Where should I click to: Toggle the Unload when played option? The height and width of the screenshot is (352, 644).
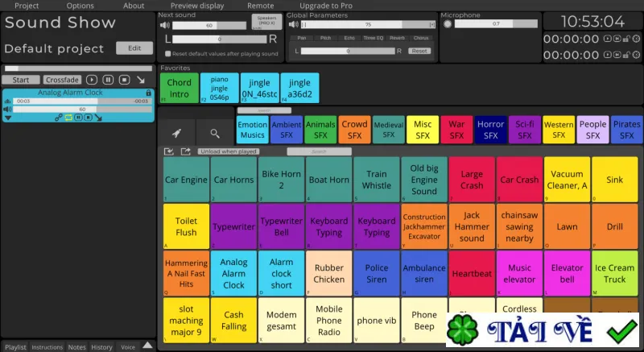[x=229, y=151]
